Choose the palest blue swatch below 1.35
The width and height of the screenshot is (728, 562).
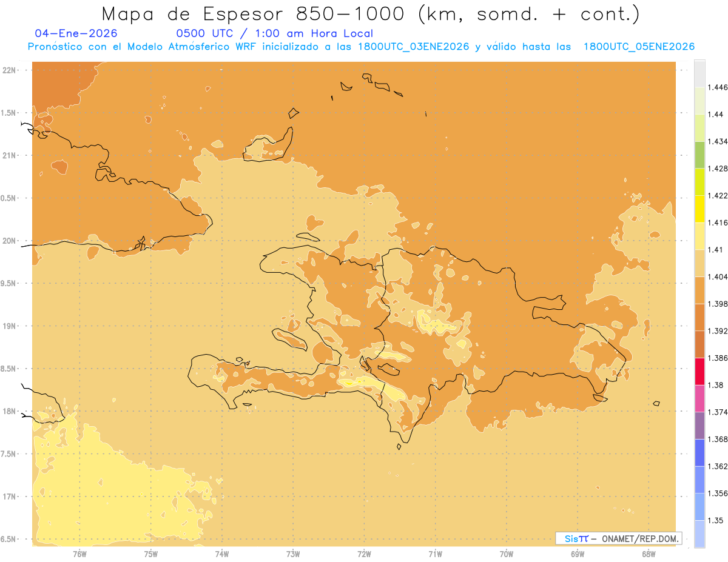tap(699, 534)
